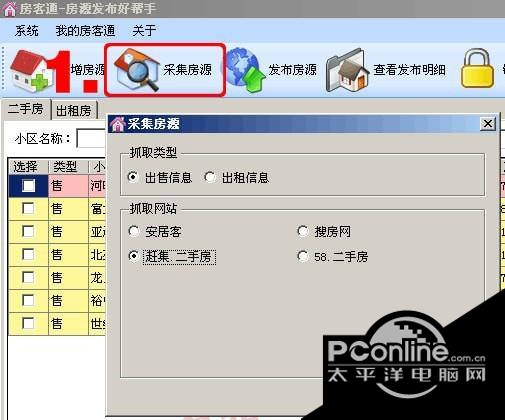Click the app house icon in main title bar

pos(9,9)
